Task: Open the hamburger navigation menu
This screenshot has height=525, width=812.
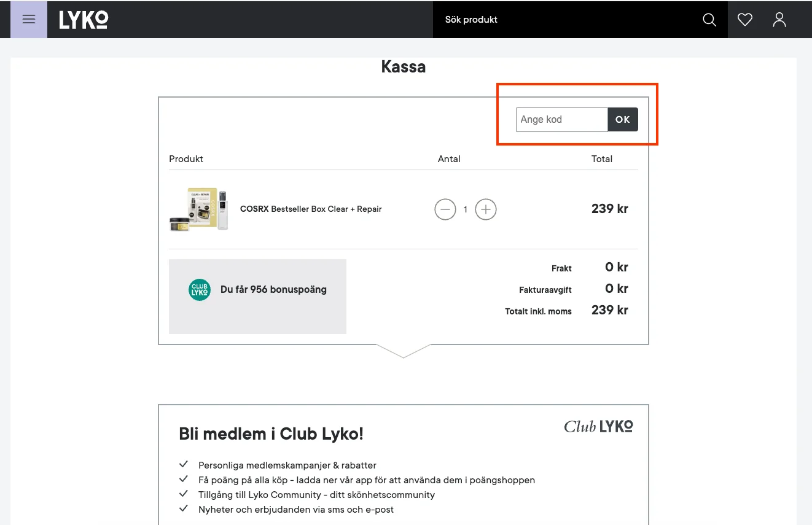Action: pyautogui.click(x=29, y=19)
